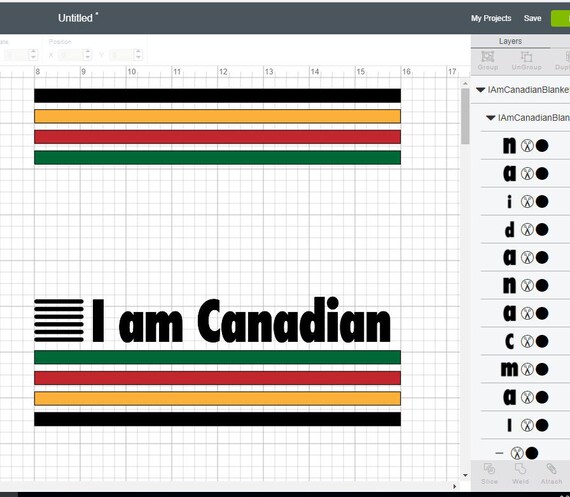This screenshot has width=570, height=497.
Task: Select the 'c' letter layer thumbnail
Action: (x=510, y=341)
